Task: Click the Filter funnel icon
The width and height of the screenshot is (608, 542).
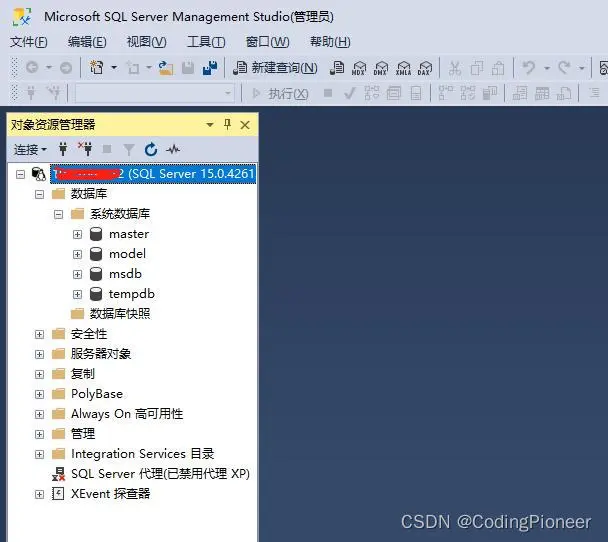Action: [129, 150]
